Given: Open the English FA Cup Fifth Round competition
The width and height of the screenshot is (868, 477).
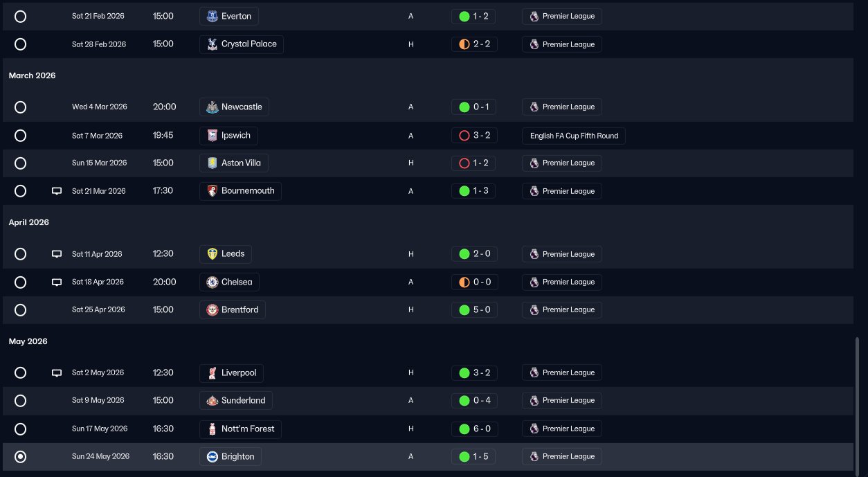Looking at the screenshot, I should coord(574,136).
